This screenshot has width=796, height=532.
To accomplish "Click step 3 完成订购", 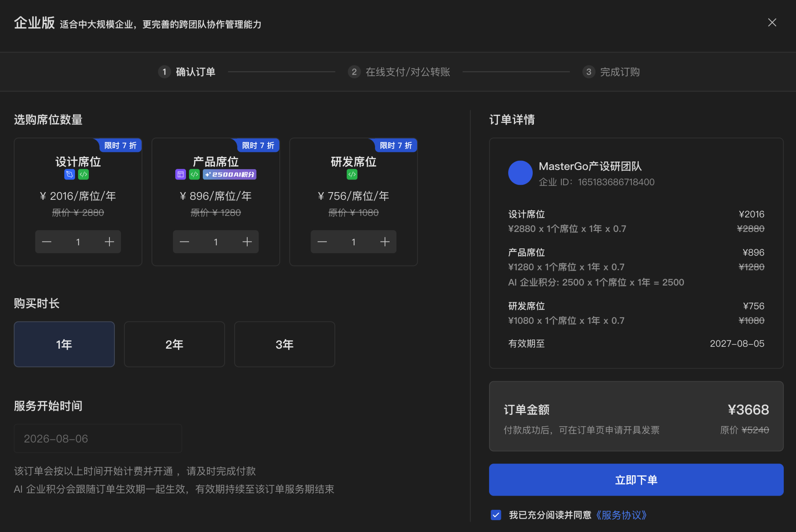I will click(x=611, y=72).
